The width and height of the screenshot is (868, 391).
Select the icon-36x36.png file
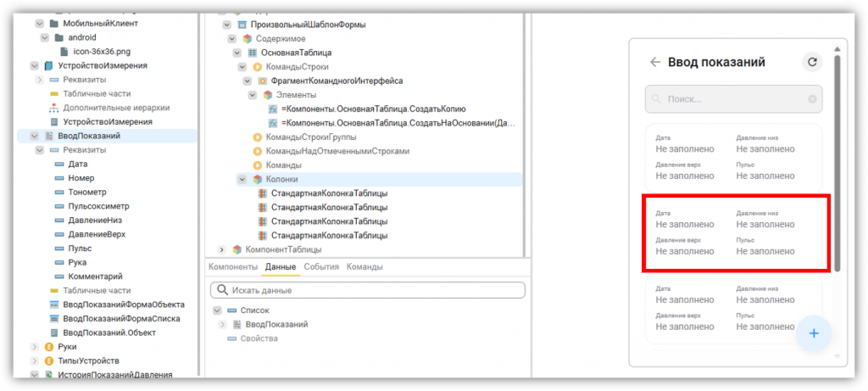coord(102,52)
